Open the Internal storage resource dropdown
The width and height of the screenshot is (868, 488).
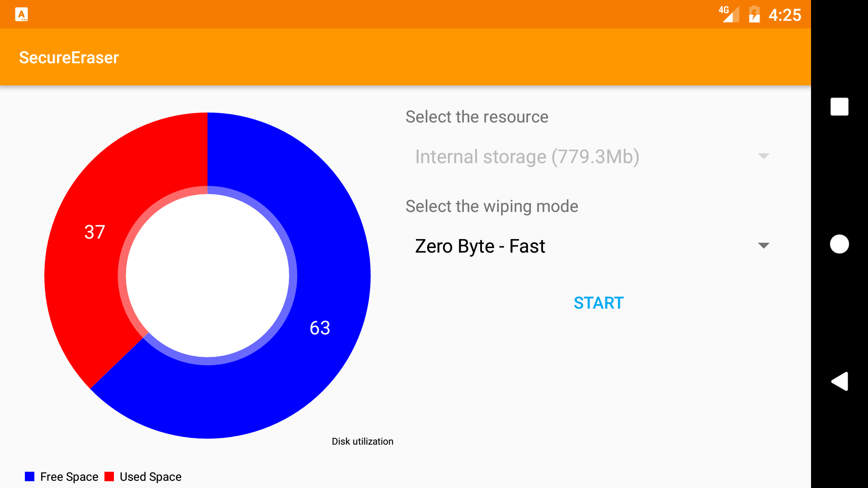527,157
